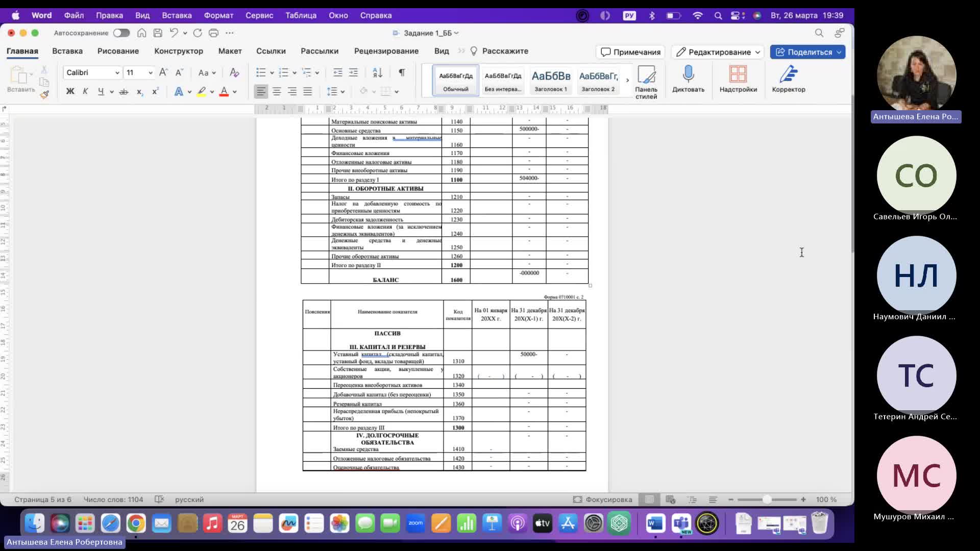The width and height of the screenshot is (980, 551).
Task: Apply the Заголовок 2 style
Action: [598, 81]
